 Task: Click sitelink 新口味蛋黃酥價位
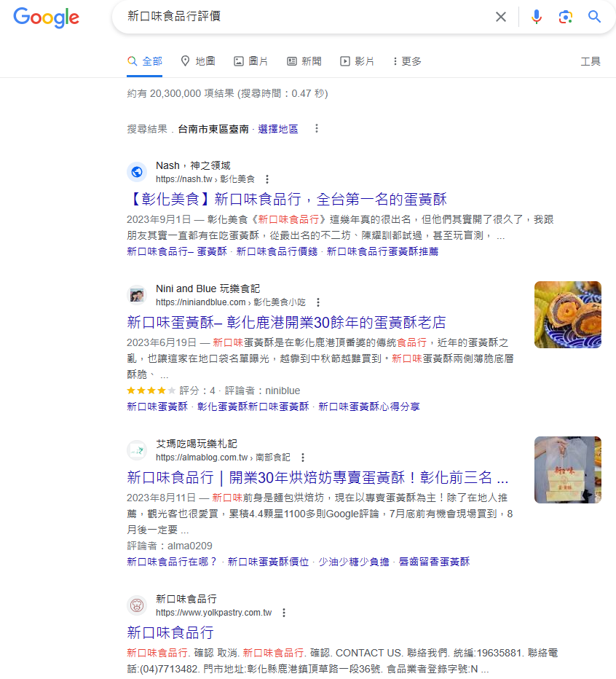[269, 562]
